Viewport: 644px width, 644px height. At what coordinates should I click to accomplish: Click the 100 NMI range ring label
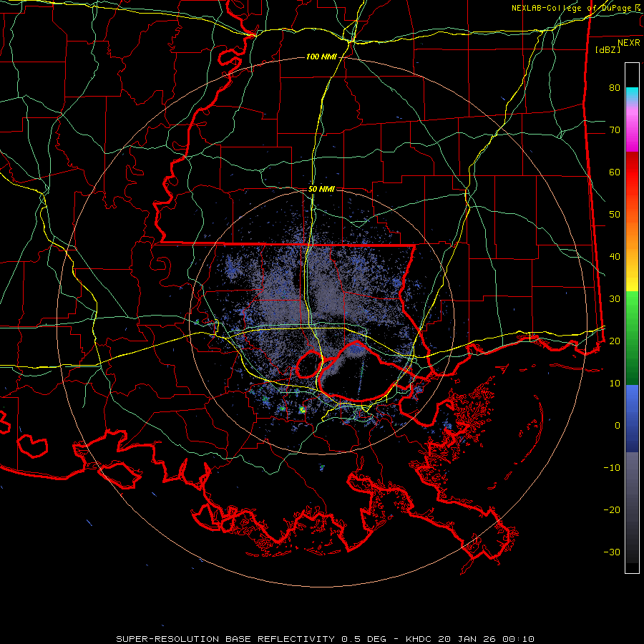[321, 57]
